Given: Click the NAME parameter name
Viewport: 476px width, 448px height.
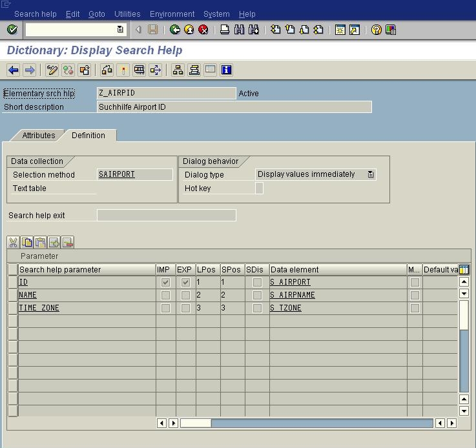Looking at the screenshot, I should click(x=28, y=295).
